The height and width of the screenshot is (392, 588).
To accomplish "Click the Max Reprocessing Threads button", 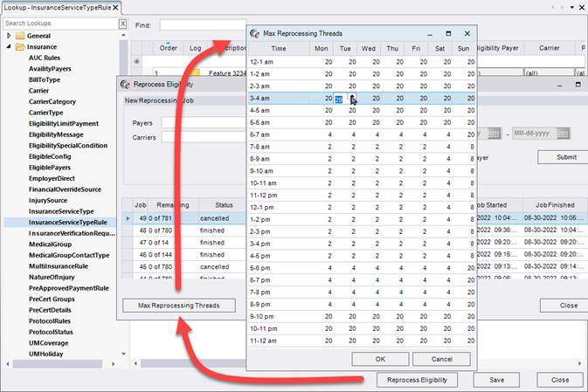I will point(179,305).
